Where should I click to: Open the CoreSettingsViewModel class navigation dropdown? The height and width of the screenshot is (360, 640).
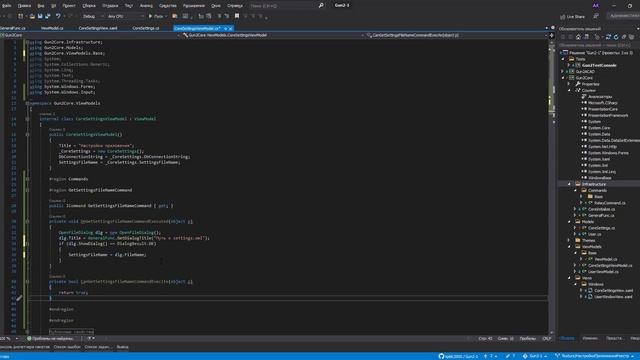pos(273,36)
